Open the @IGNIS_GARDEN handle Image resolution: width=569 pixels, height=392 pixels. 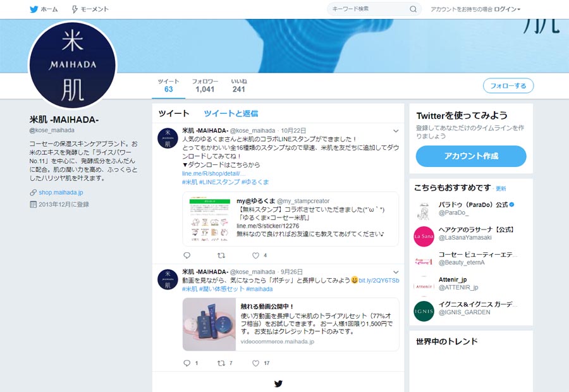(x=464, y=312)
